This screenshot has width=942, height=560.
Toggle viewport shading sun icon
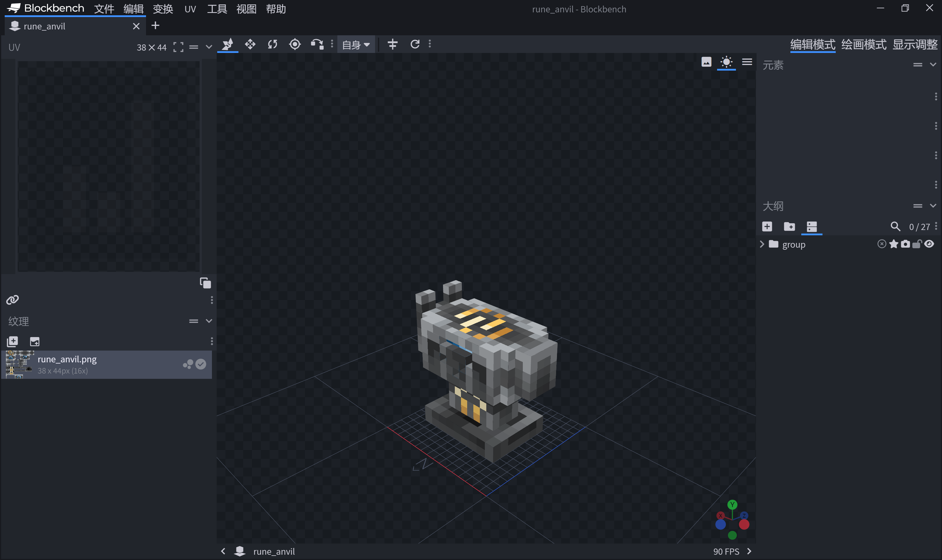click(x=726, y=62)
